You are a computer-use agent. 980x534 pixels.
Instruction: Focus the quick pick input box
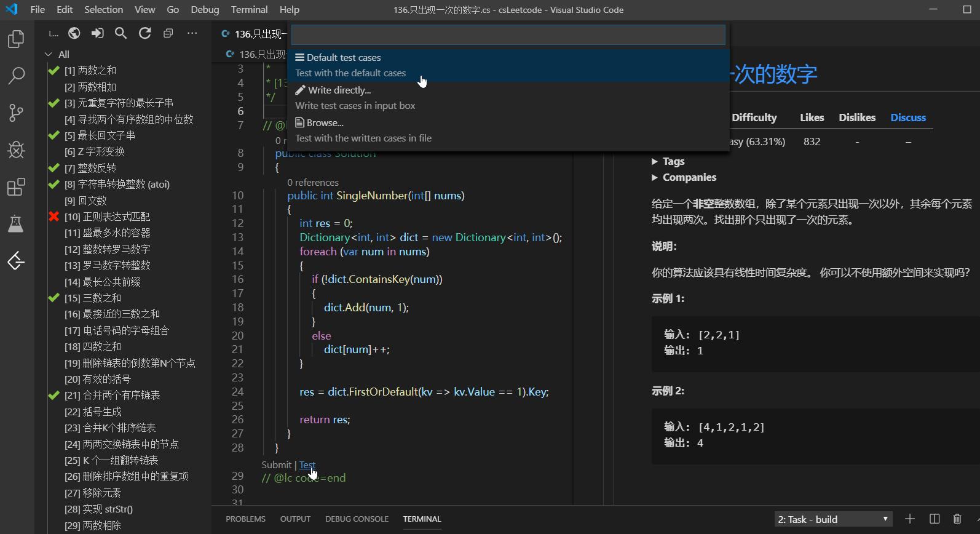508,35
